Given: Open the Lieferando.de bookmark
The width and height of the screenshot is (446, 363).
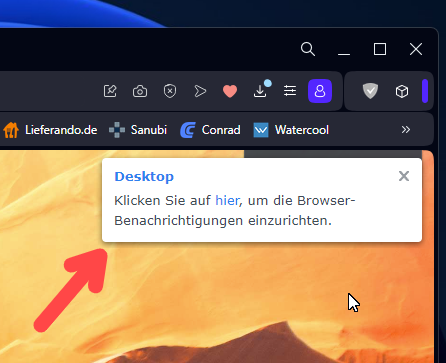Looking at the screenshot, I should tap(50, 130).
